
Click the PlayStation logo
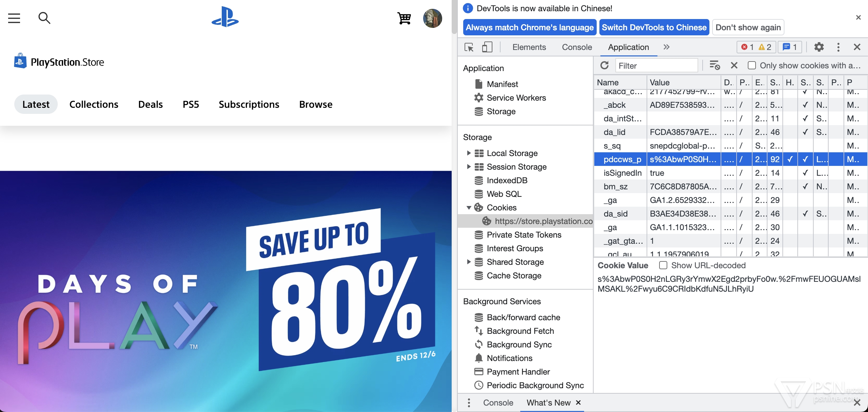(x=225, y=17)
